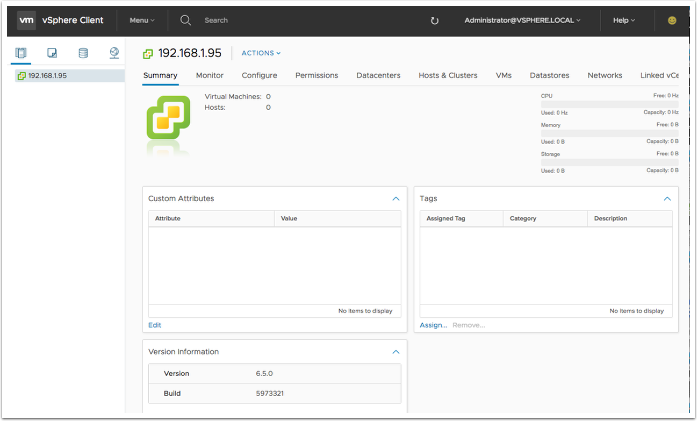
Task: Collapse the Custom Attributes panel
Action: [x=396, y=199]
